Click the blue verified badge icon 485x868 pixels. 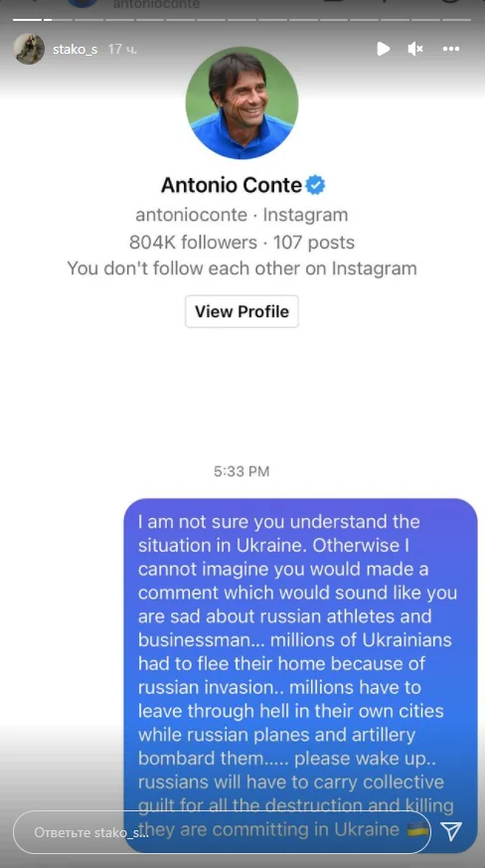click(x=316, y=185)
